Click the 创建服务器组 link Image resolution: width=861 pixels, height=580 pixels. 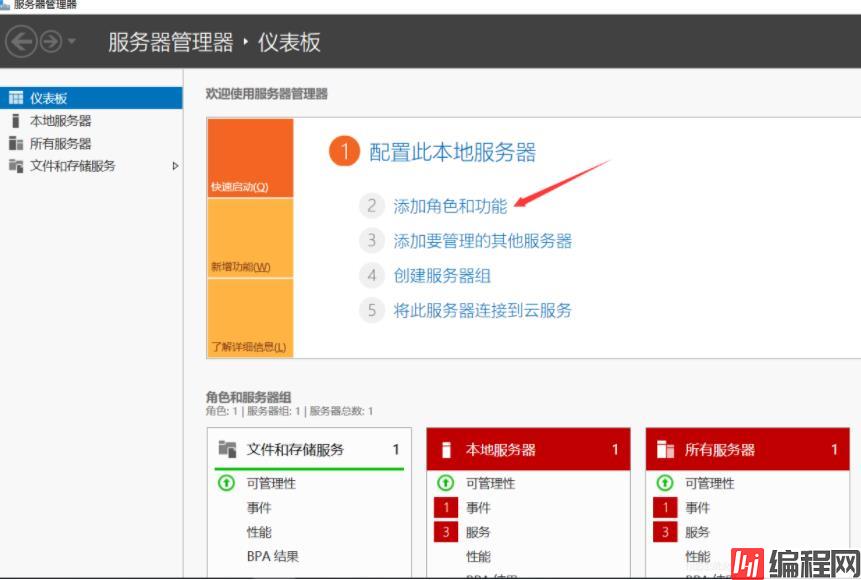coord(442,276)
